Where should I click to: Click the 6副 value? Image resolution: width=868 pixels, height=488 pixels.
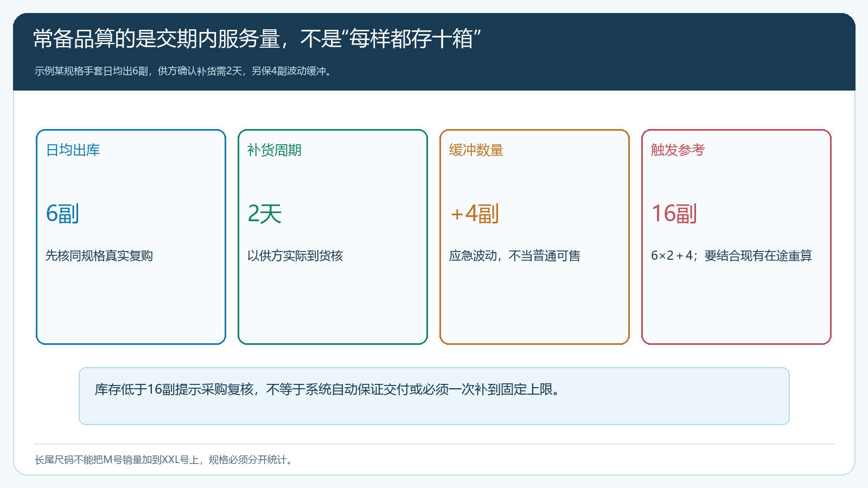click(x=62, y=214)
